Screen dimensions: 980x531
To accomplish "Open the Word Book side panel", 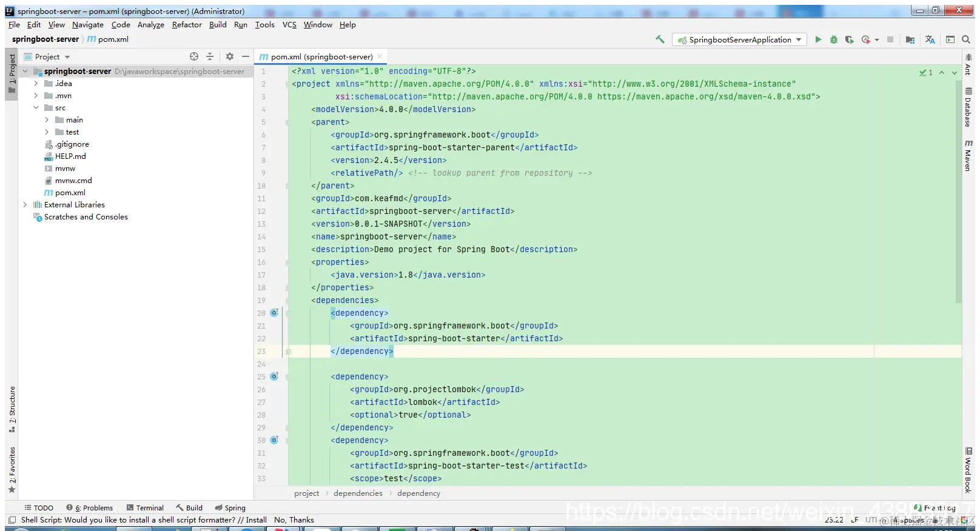I will 968,470.
